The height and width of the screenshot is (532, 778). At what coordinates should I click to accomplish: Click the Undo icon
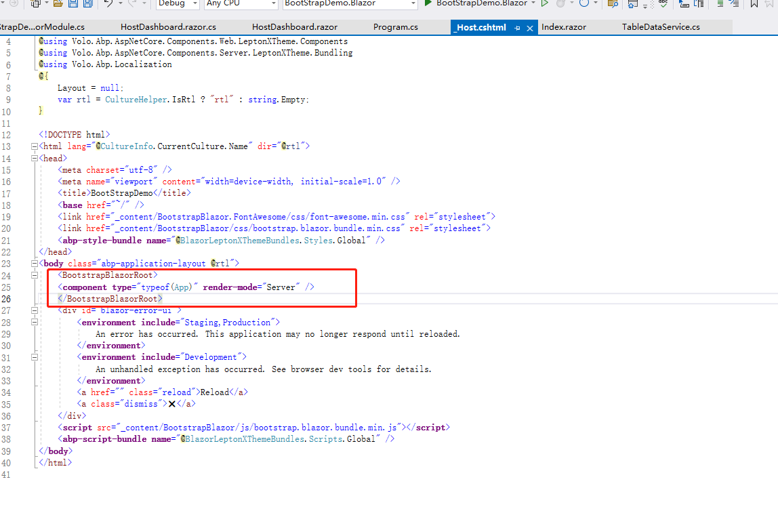pyautogui.click(x=109, y=5)
